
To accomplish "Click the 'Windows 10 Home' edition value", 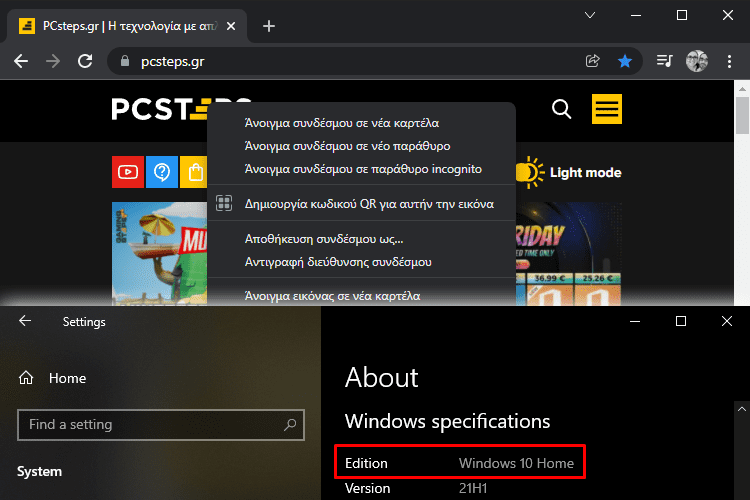I will tap(516, 463).
